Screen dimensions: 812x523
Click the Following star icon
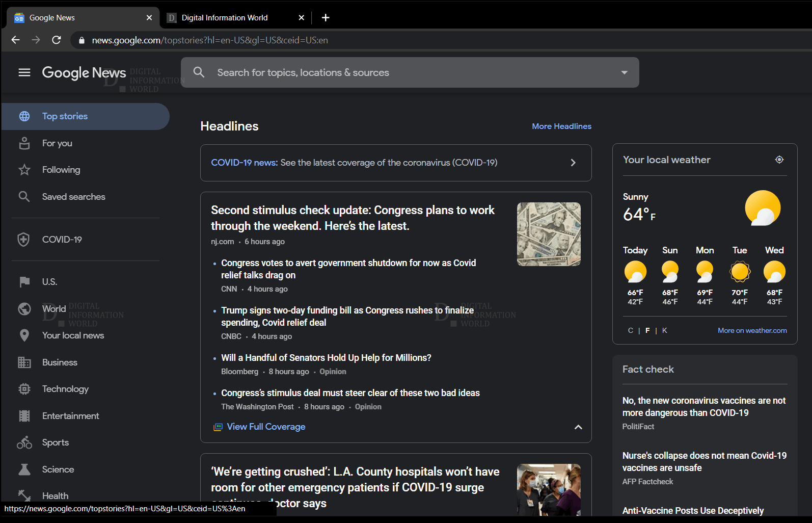point(24,170)
